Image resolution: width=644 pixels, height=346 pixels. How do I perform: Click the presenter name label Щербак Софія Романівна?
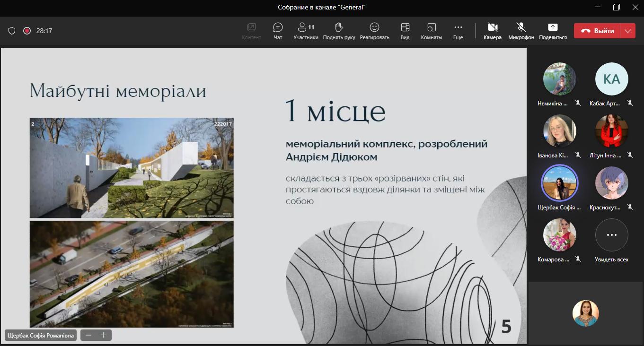(x=41, y=335)
